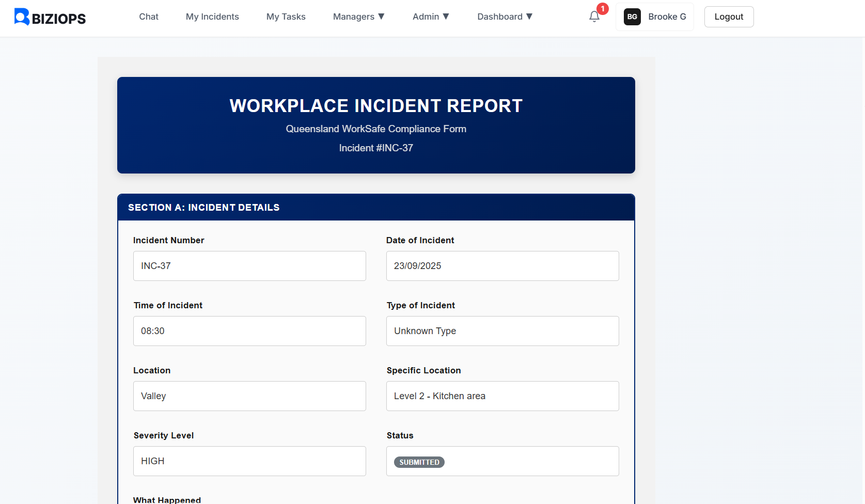Click the Severity Level field
Viewport: 865px width, 504px height.
pos(249,461)
